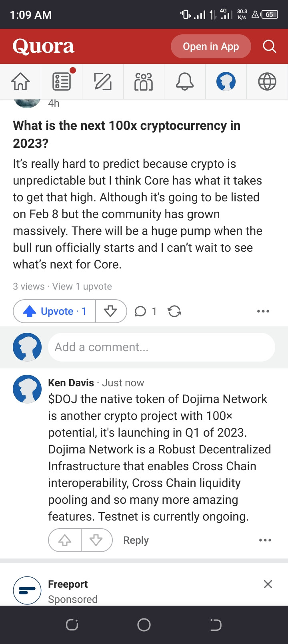Downvote the Core cryptocurrency answer
Image resolution: width=288 pixels, height=644 pixels.
(x=110, y=311)
